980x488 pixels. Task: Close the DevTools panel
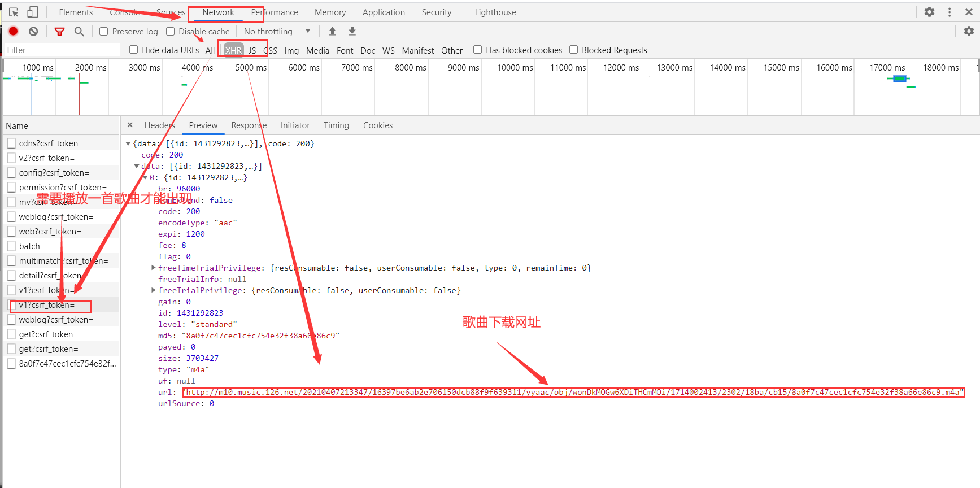969,12
